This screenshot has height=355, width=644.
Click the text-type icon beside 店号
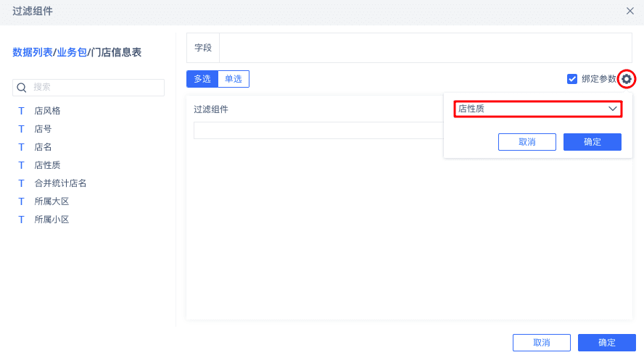(x=21, y=129)
